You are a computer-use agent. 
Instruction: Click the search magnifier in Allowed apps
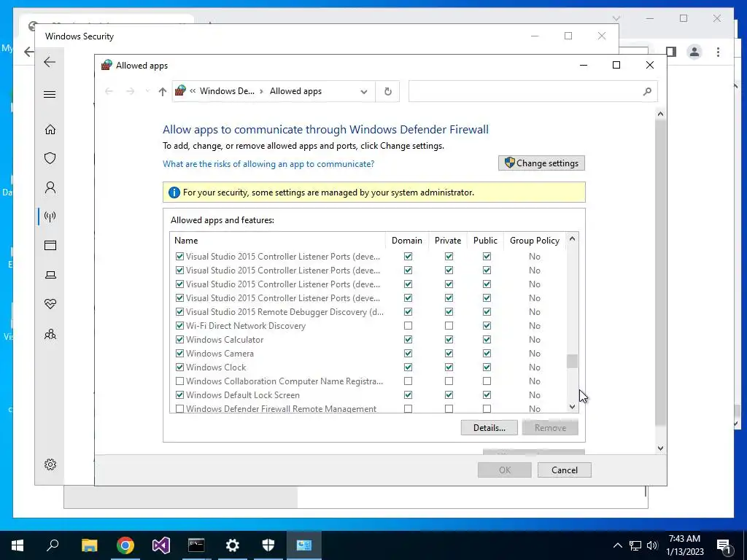[647, 91]
